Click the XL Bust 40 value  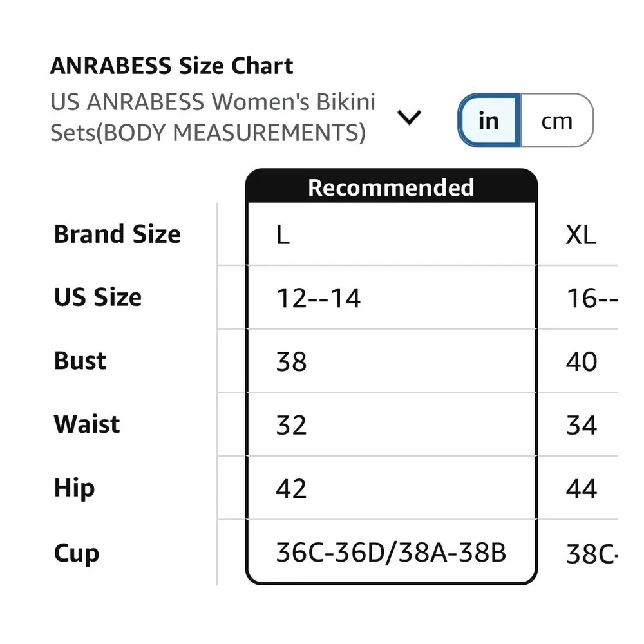(581, 361)
